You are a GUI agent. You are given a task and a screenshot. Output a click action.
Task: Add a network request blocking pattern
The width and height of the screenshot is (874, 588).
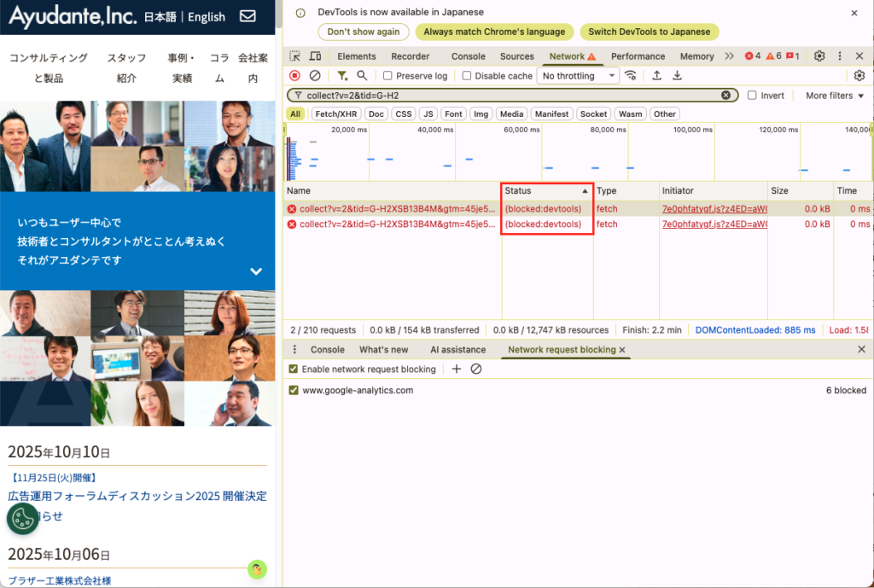[457, 370]
